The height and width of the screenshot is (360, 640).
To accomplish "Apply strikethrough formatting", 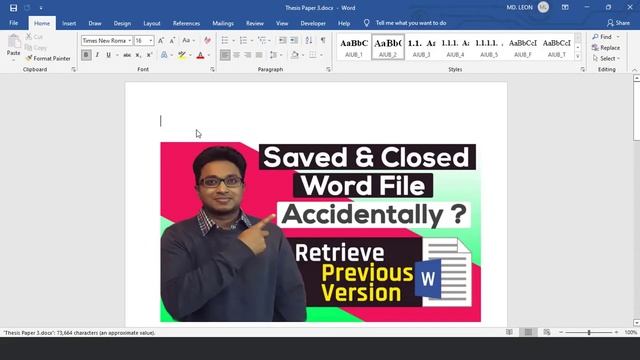I will tap(127, 55).
